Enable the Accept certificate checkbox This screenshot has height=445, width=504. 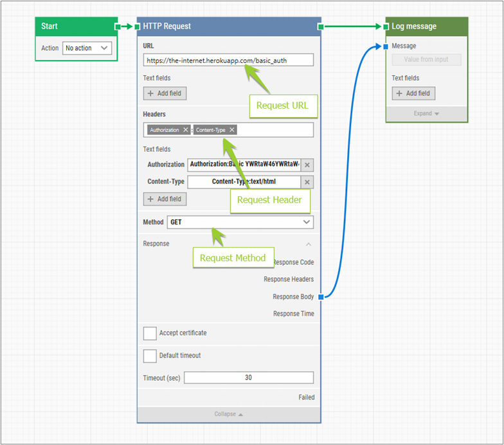pyautogui.click(x=150, y=333)
